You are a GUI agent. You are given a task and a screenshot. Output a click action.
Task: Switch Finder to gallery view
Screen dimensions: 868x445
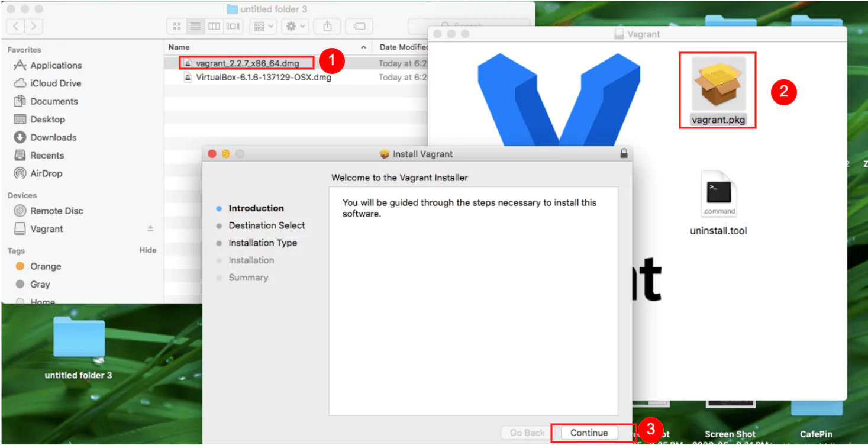(x=233, y=26)
